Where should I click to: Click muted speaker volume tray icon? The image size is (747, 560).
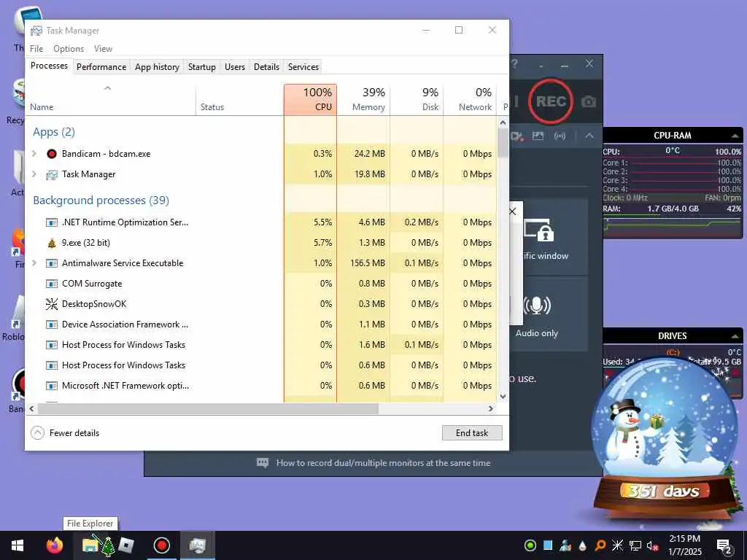(x=653, y=545)
